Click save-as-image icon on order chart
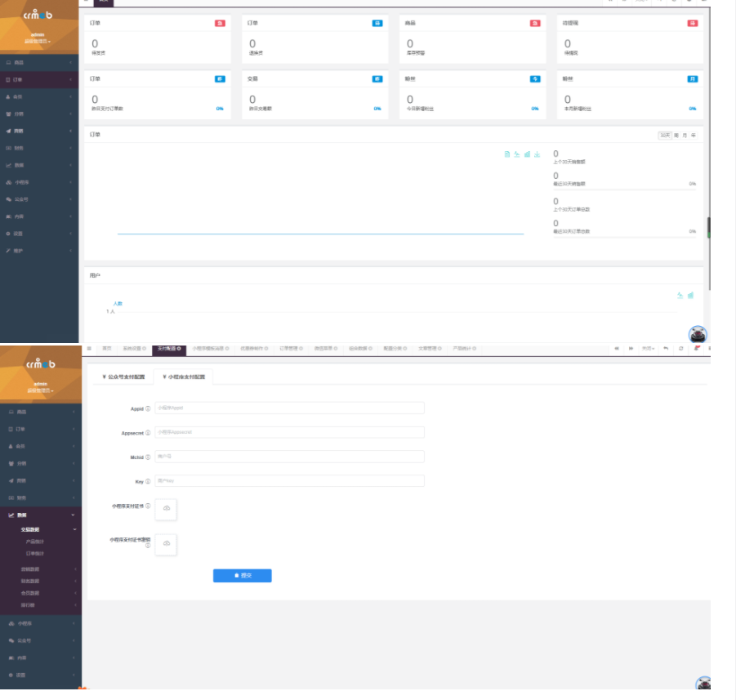Image resolution: width=736 pixels, height=700 pixels. pyautogui.click(x=537, y=154)
